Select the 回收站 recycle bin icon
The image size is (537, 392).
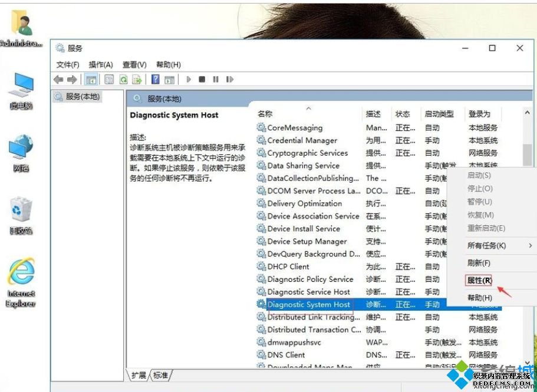[x=21, y=216]
